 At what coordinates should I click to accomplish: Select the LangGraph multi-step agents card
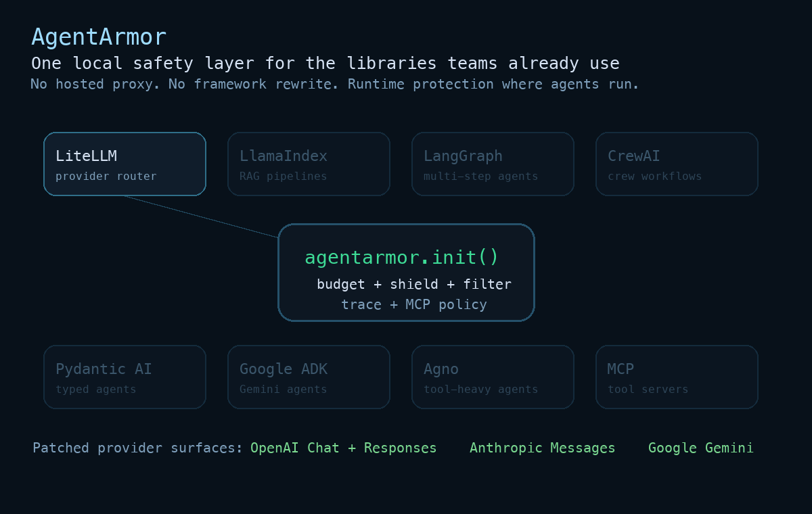[493, 164]
